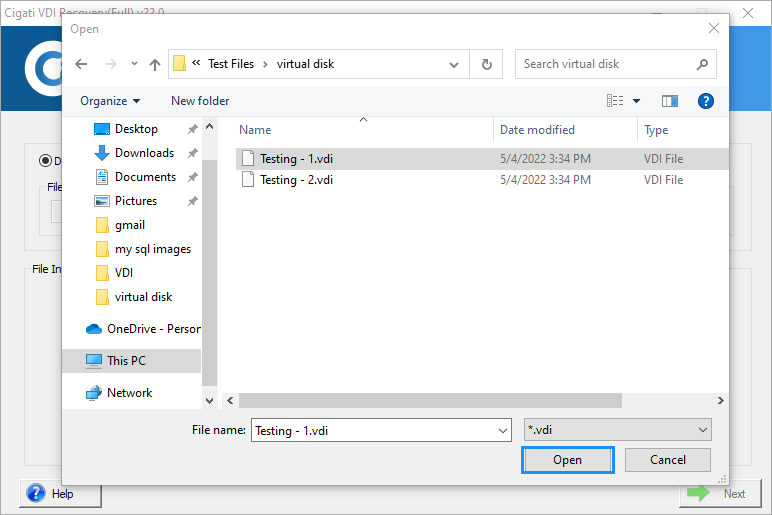This screenshot has height=515, width=772.
Task: Click the pin icon beside Downloads
Action: point(193,153)
